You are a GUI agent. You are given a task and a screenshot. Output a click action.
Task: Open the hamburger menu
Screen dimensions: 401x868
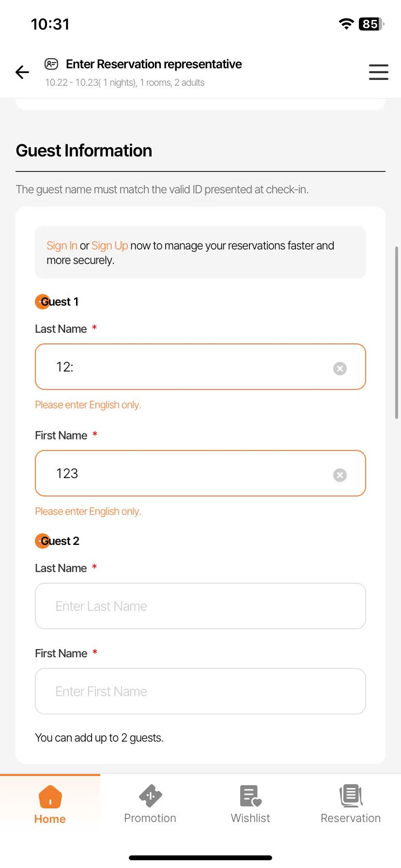click(x=378, y=72)
